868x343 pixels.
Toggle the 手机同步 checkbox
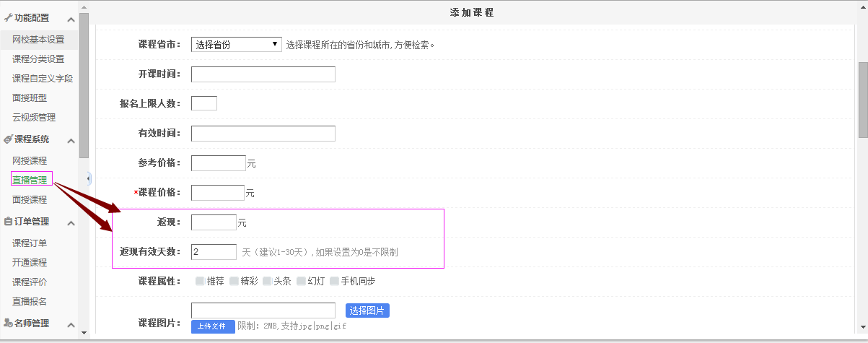pyautogui.click(x=334, y=281)
